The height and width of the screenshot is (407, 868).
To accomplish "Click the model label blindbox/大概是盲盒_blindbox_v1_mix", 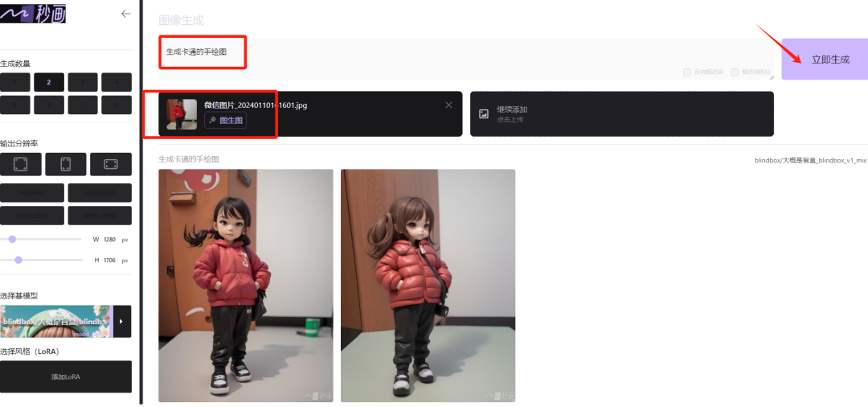I will coord(810,160).
